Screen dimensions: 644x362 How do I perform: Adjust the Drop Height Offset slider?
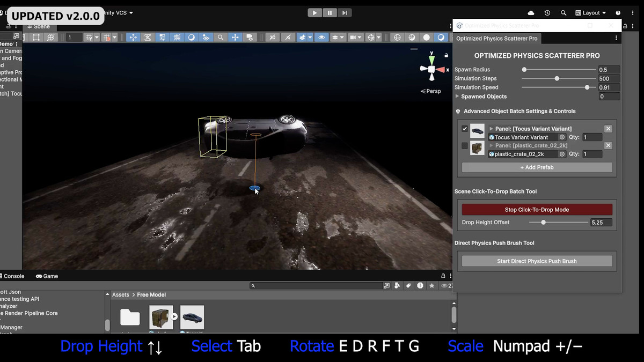point(559,222)
